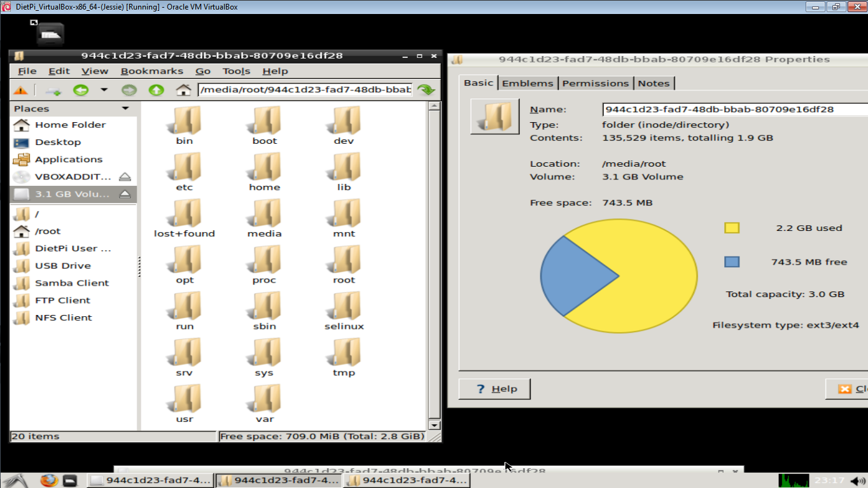Open the bin folder
Image resolution: width=868 pixels, height=488 pixels.
[x=185, y=125]
